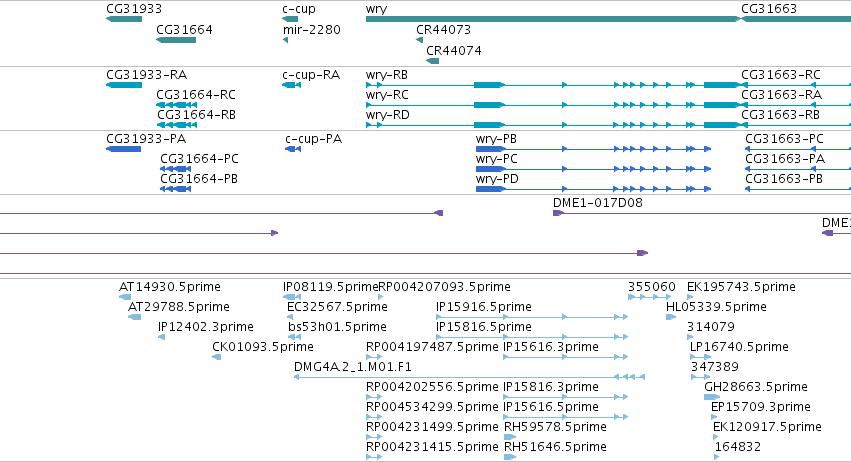This screenshot has width=851, height=462.
Task: Select transcript wry-RB
Action: 386,75
